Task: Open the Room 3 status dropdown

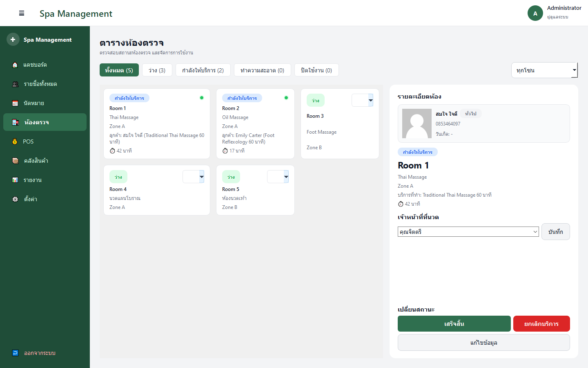Action: tap(362, 100)
